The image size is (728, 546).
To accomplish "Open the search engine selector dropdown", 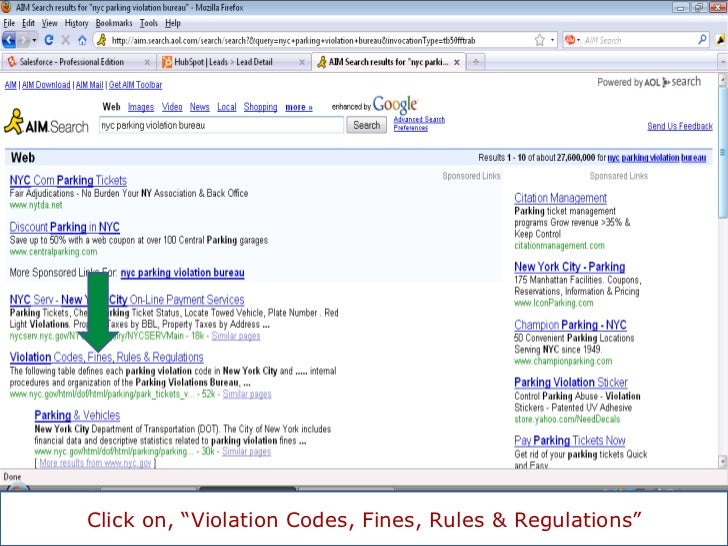I will point(578,40).
